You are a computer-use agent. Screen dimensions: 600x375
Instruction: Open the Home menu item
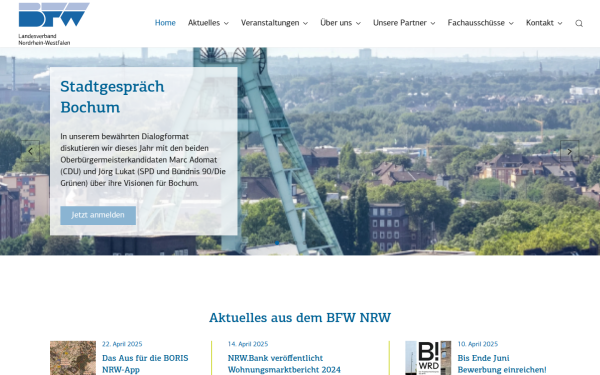pyautogui.click(x=165, y=23)
